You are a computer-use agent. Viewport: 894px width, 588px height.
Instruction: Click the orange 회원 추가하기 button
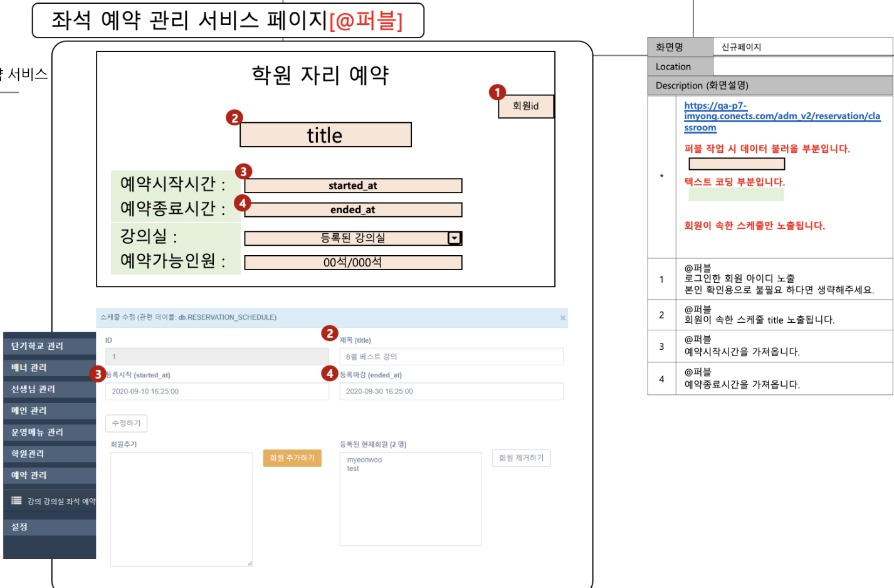pos(292,458)
